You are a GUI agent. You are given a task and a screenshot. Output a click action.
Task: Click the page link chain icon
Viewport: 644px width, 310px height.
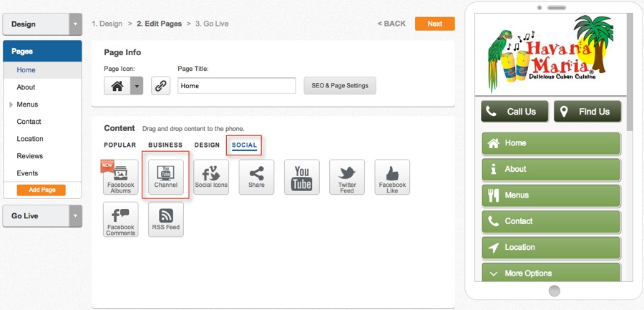pyautogui.click(x=160, y=86)
